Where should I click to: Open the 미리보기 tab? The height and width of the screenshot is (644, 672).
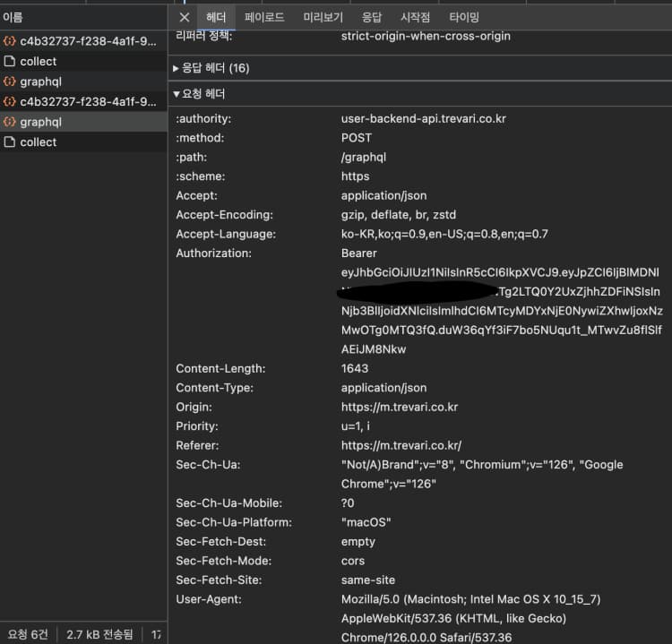(x=323, y=18)
